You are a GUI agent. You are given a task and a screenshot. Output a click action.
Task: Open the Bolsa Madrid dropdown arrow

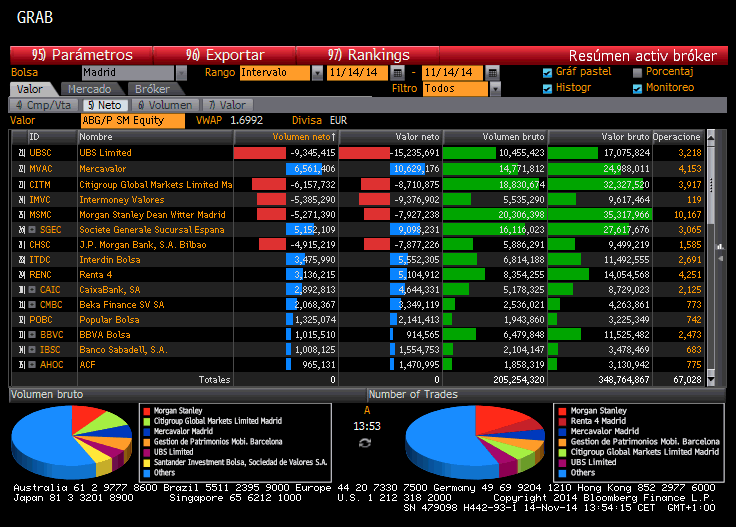pyautogui.click(x=181, y=73)
